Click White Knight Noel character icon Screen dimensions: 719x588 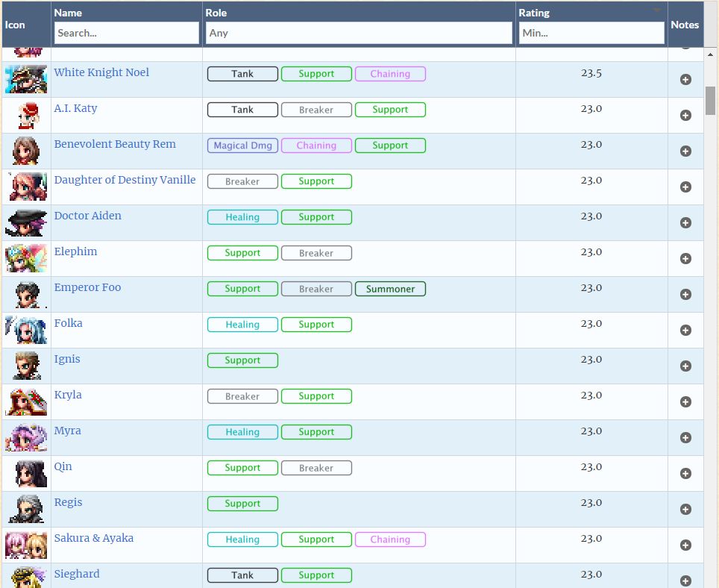[x=26, y=79]
